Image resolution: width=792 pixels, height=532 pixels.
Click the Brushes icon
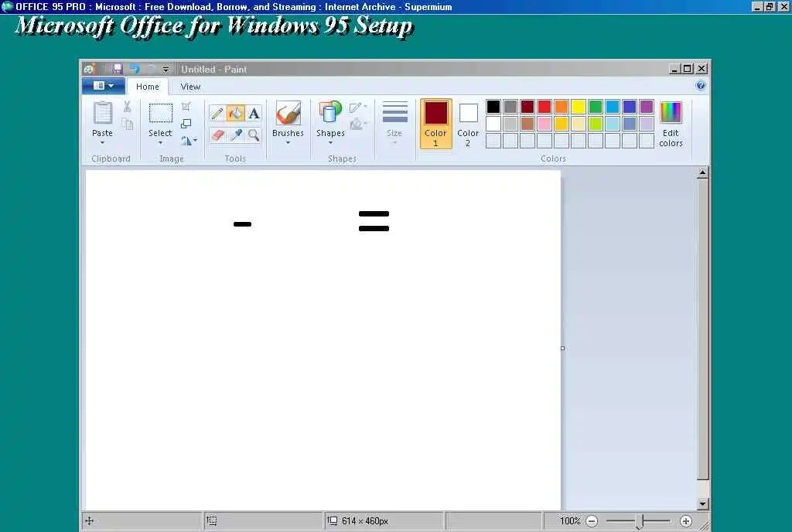(x=288, y=113)
